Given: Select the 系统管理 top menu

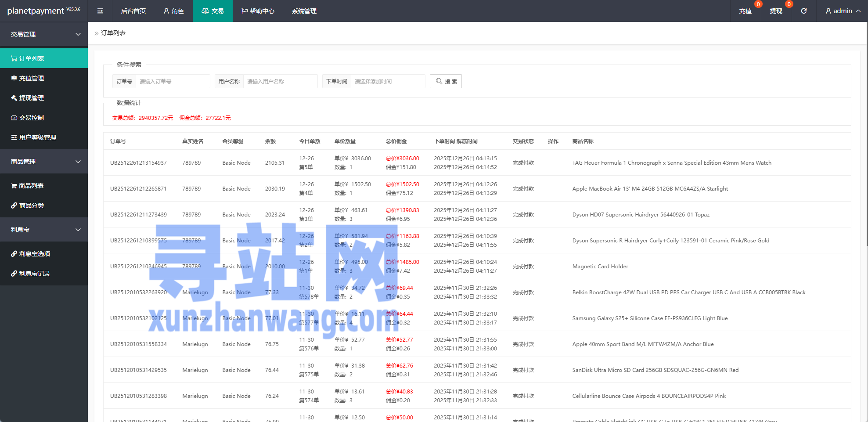Looking at the screenshot, I should (x=304, y=11).
